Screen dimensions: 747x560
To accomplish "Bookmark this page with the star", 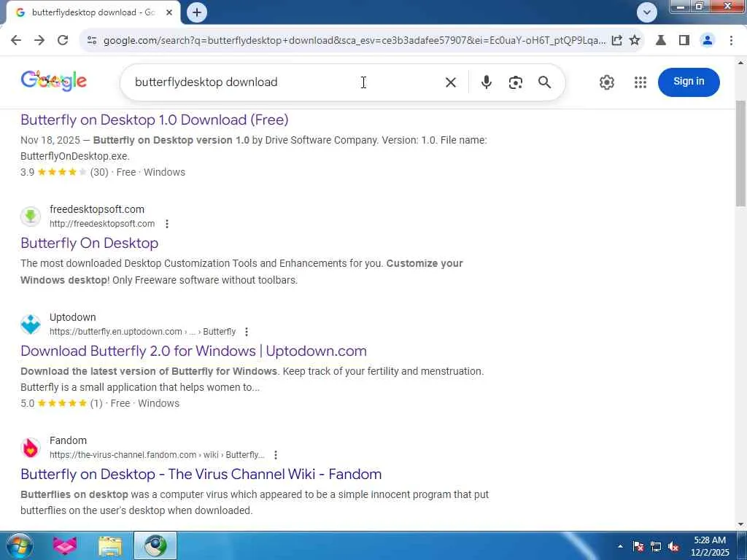I will click(635, 41).
